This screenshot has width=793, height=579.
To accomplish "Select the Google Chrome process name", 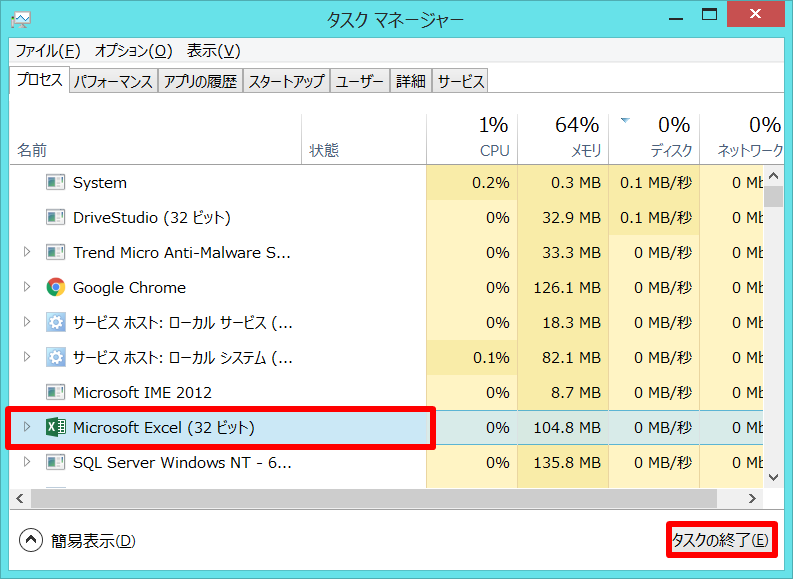I will coord(129,287).
